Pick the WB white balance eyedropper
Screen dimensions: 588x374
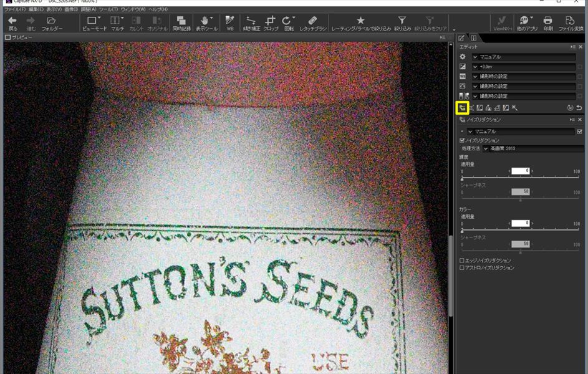point(230,23)
